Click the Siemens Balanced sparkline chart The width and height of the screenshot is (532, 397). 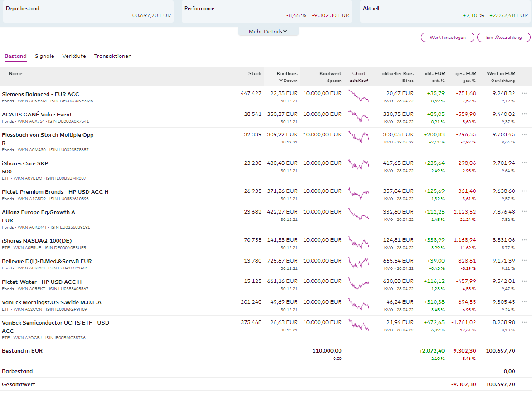click(x=358, y=96)
